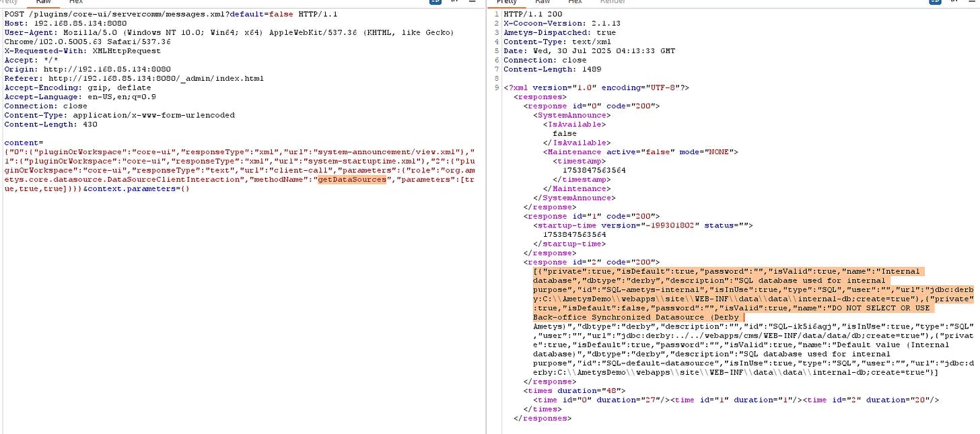Viewport: 980px width, 434px height.
Task: Click Connection: close in the response pane
Action: pyautogui.click(x=545, y=60)
